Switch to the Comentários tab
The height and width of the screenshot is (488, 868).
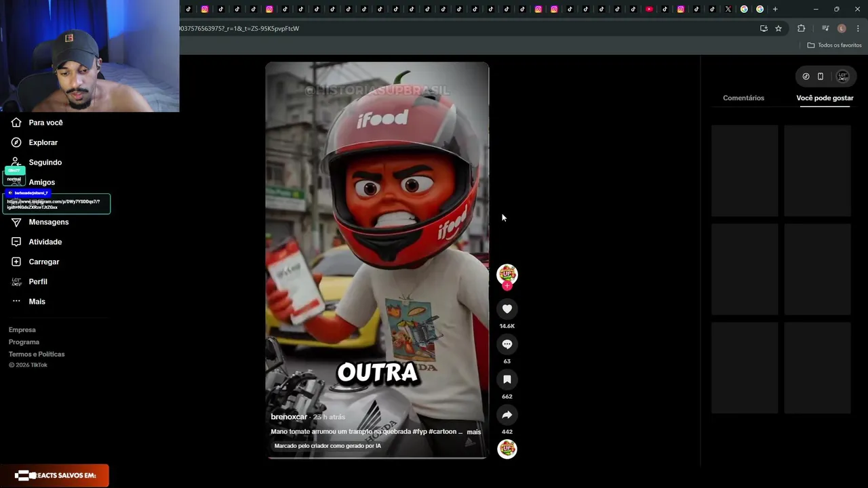[743, 98]
